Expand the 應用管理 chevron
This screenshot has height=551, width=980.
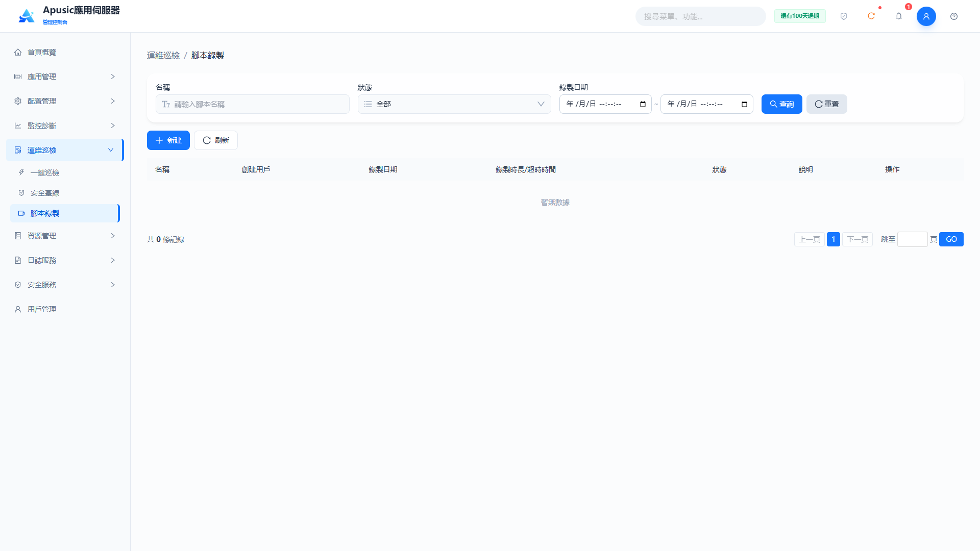point(113,77)
